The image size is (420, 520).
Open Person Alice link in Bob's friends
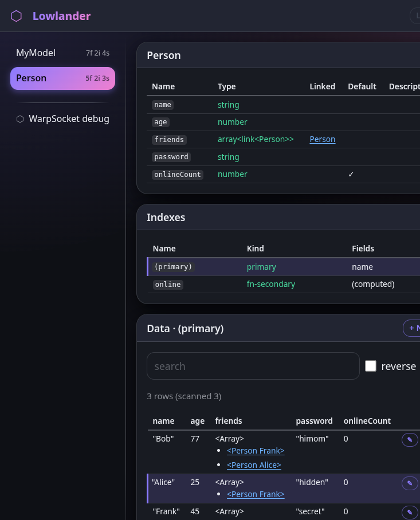point(254,465)
